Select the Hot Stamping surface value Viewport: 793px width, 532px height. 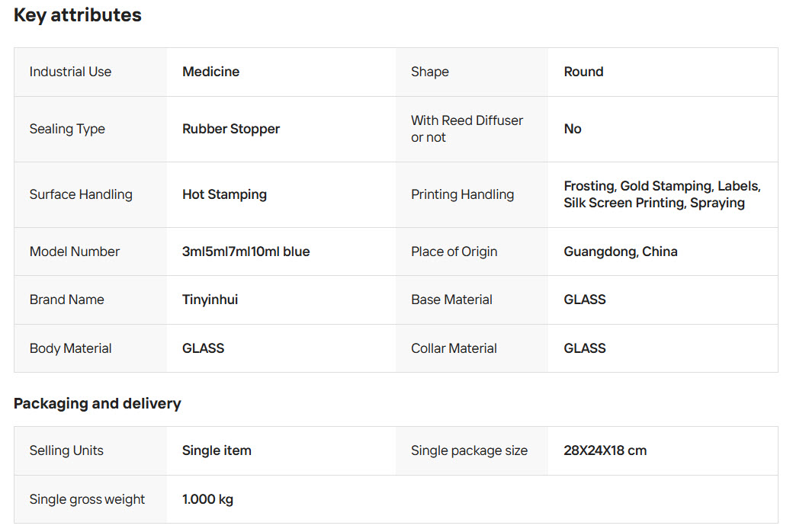(x=224, y=194)
